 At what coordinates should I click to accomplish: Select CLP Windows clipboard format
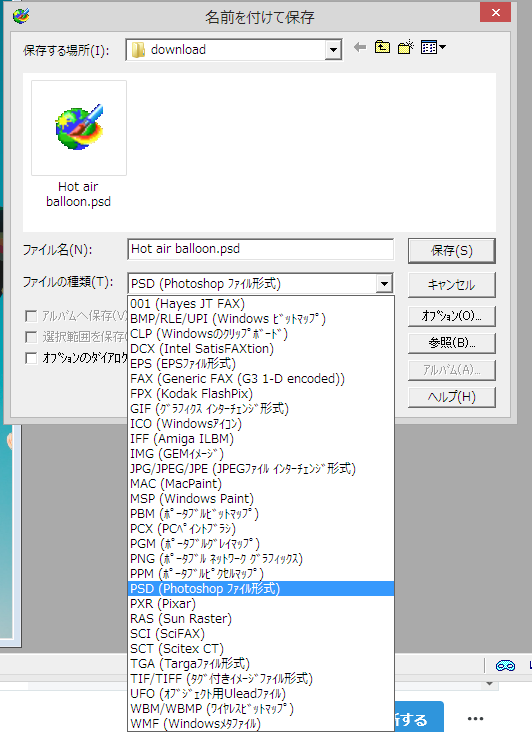261,334
